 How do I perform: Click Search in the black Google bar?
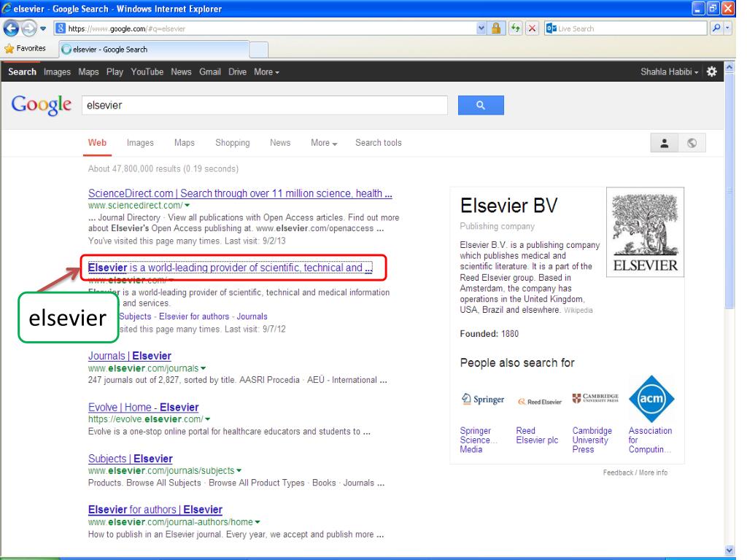coord(22,72)
